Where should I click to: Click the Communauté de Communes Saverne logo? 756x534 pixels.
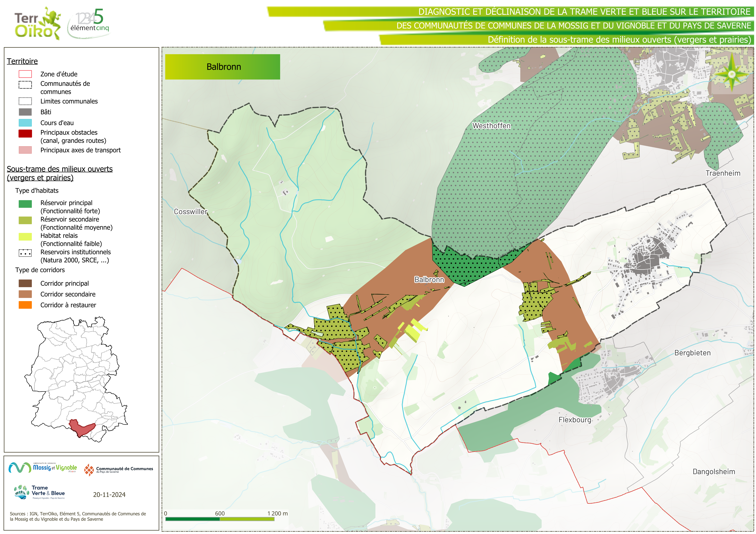click(x=119, y=470)
